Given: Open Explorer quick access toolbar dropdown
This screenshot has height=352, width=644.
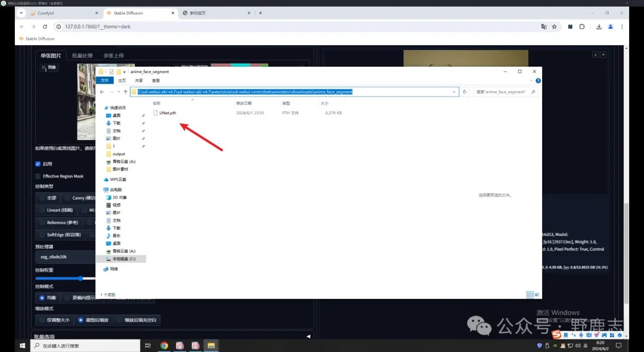Looking at the screenshot, I should 124,72.
